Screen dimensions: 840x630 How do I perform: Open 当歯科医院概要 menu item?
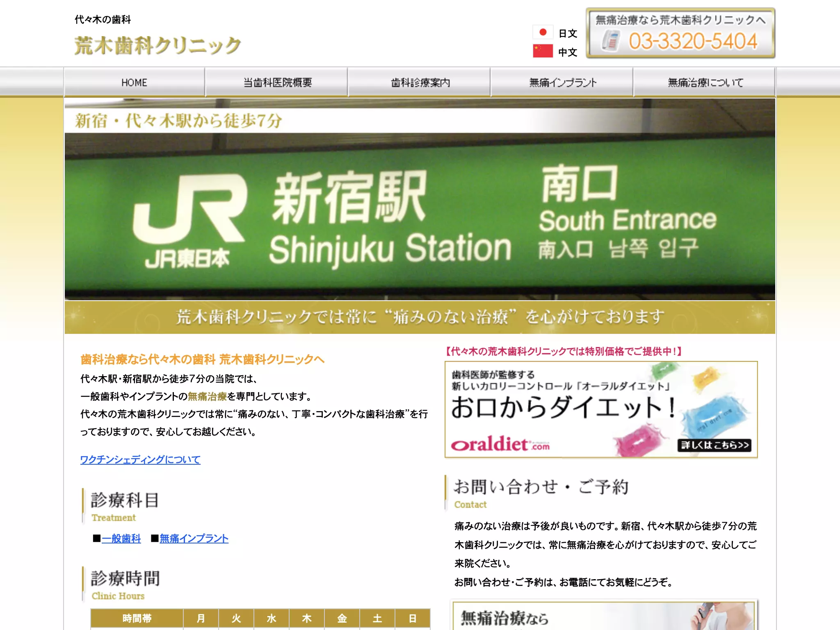[x=277, y=82]
